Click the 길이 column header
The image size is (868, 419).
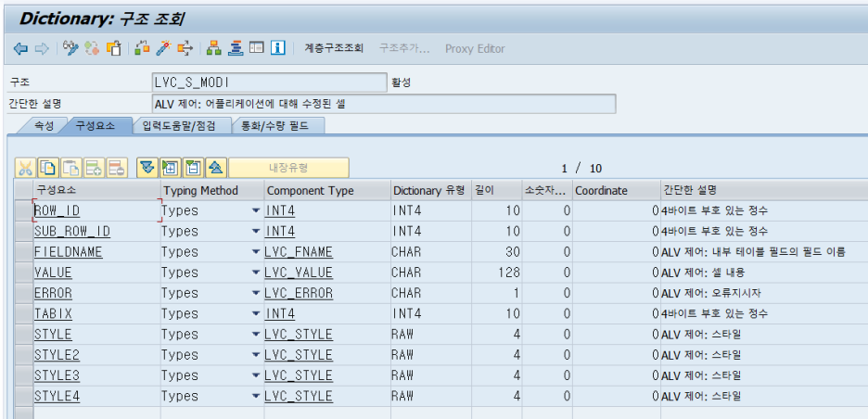point(496,190)
